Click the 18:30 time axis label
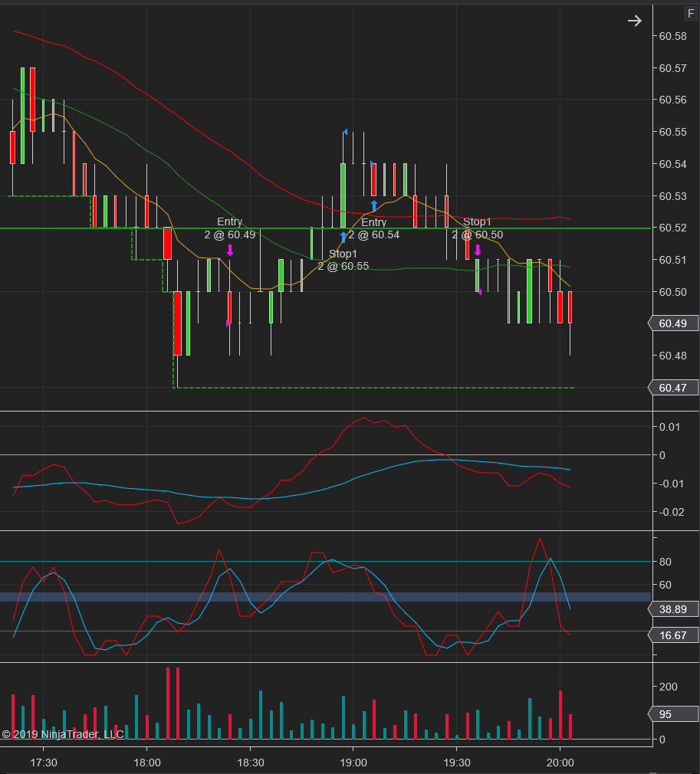The height and width of the screenshot is (774, 700). pyautogui.click(x=251, y=763)
